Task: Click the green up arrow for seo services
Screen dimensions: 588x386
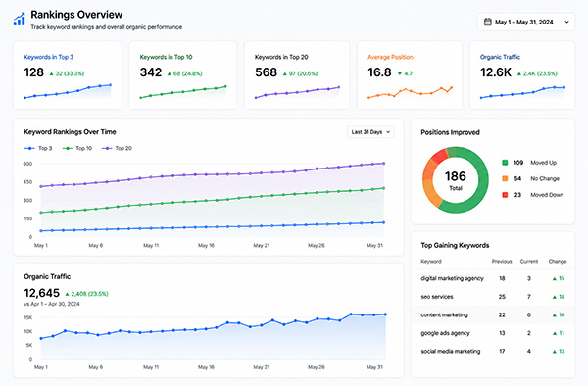Action: pos(554,297)
